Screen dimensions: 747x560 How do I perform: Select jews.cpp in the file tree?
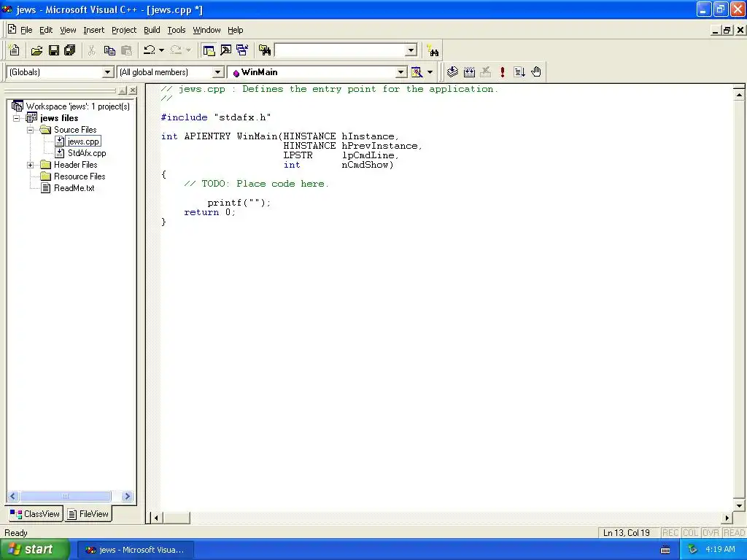click(83, 141)
